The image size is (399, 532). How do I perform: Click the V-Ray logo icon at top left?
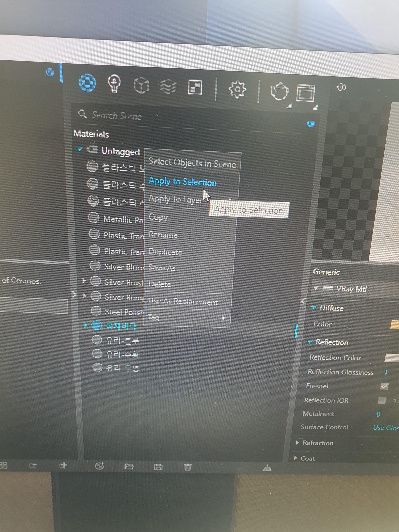[50, 72]
